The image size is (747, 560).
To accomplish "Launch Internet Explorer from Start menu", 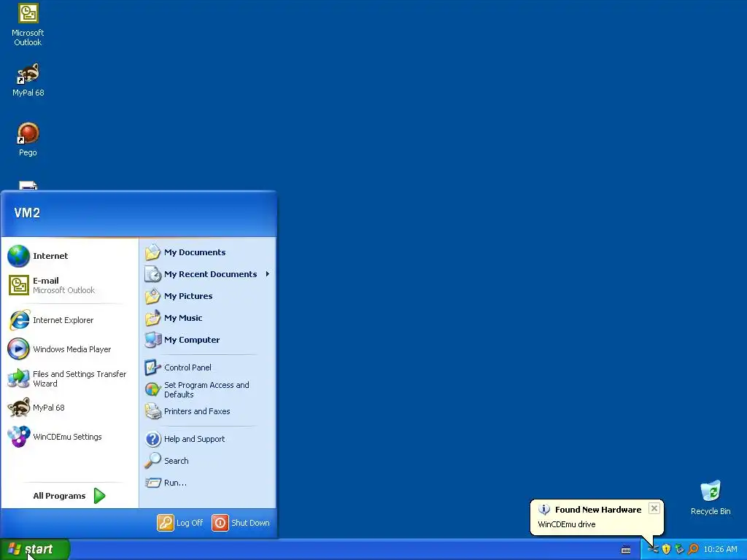I will (69, 320).
